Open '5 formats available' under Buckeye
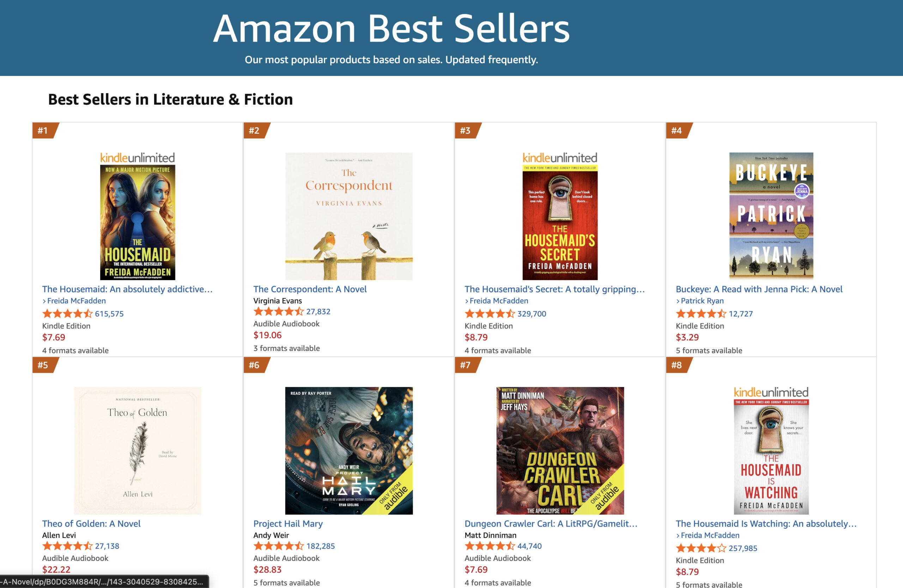Image resolution: width=903 pixels, height=588 pixels. 709,351
